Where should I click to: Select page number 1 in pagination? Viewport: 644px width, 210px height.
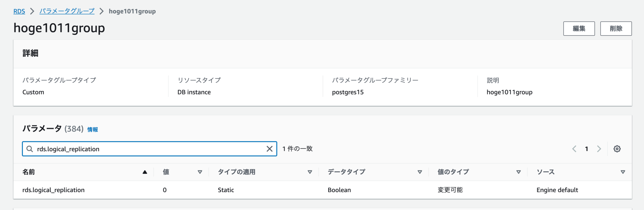click(586, 149)
